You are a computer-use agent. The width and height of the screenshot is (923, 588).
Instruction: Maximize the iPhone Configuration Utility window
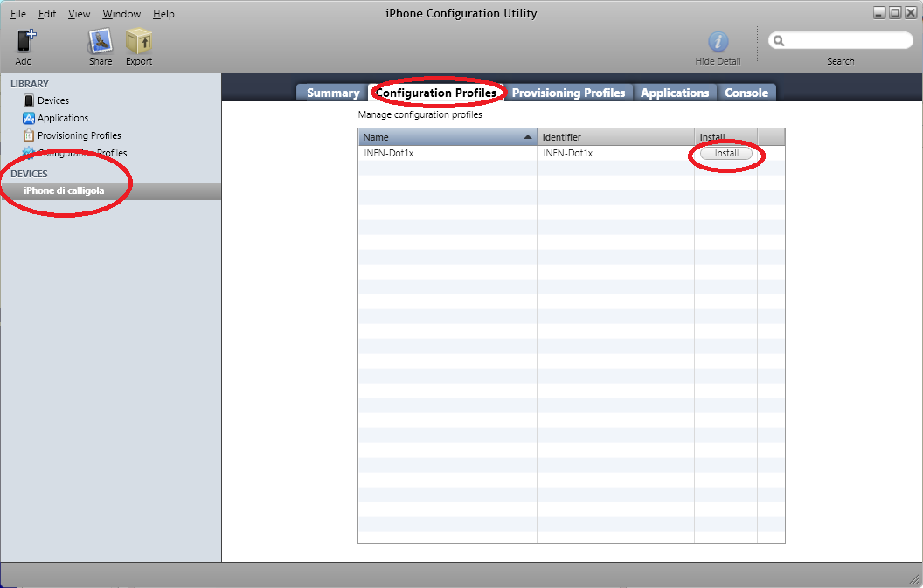click(895, 13)
